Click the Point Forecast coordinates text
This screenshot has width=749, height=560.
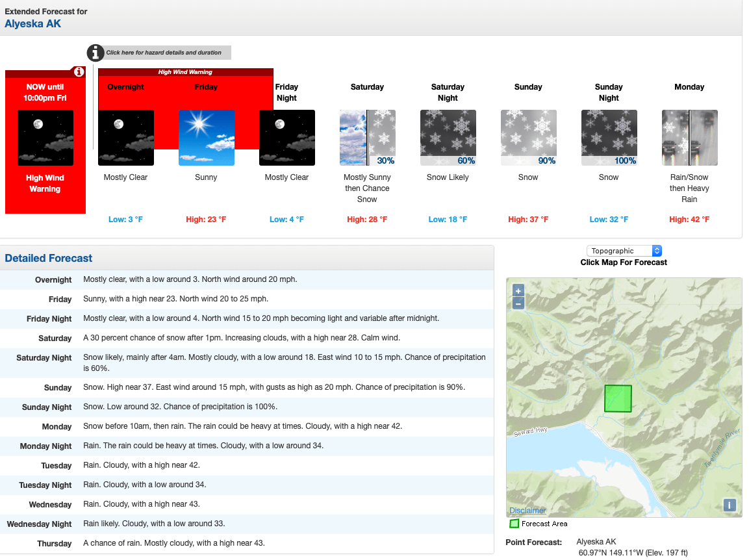pos(633,553)
